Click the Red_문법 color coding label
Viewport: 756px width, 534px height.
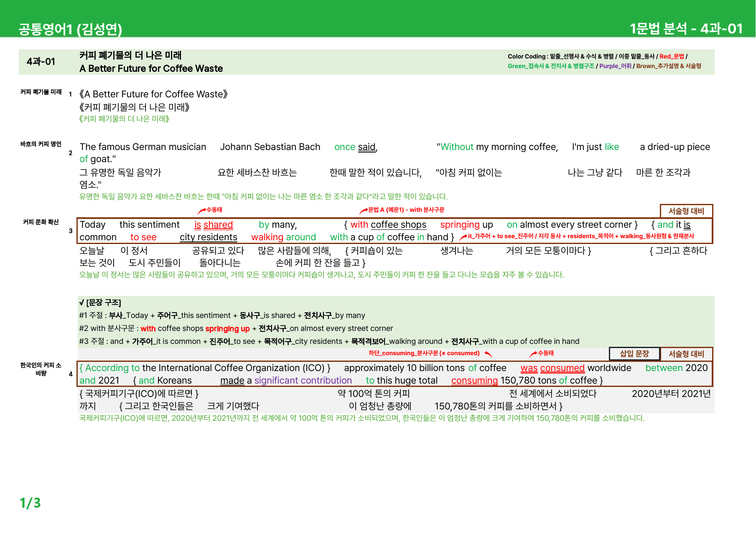672,56
